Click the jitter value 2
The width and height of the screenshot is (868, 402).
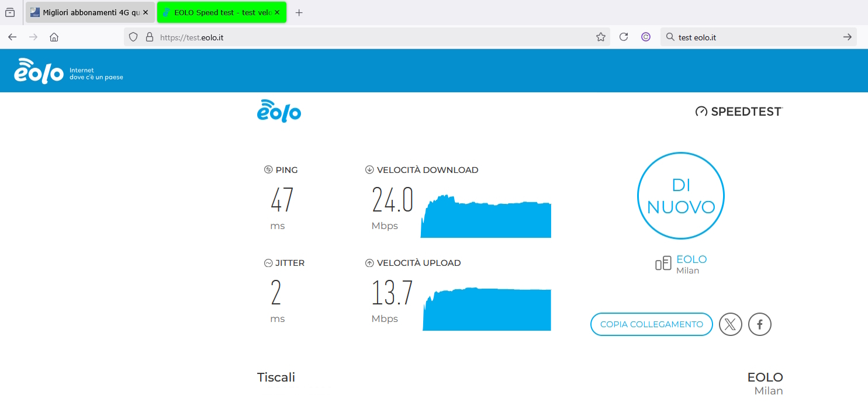[276, 293]
